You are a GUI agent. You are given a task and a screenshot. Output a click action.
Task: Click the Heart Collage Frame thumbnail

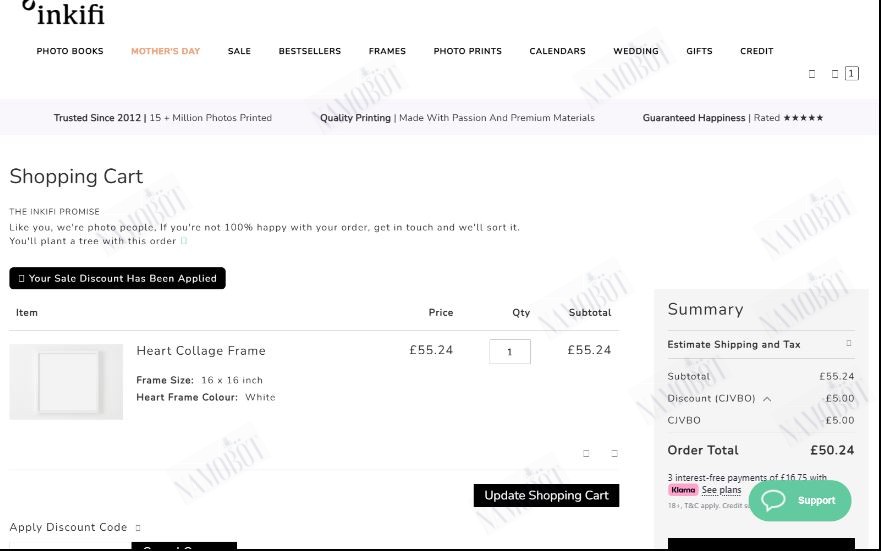tap(66, 382)
